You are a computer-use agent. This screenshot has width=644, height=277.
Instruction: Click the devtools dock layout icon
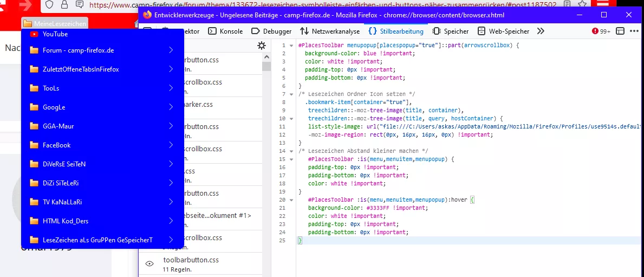[x=620, y=31]
